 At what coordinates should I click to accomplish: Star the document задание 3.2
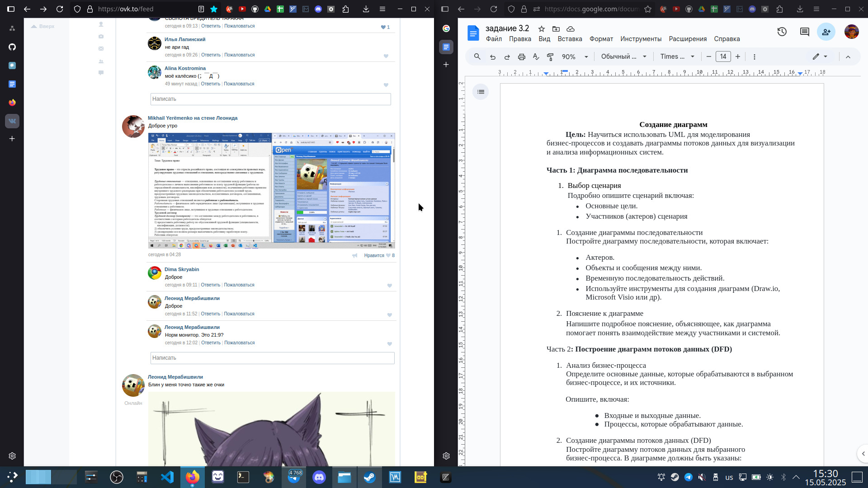pyautogui.click(x=541, y=29)
